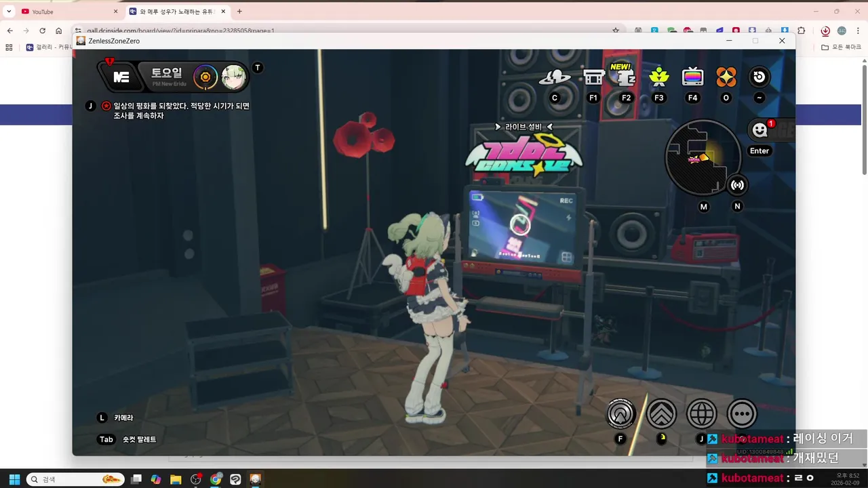Click the interact button above F key
868x488 pixels.
620,413
